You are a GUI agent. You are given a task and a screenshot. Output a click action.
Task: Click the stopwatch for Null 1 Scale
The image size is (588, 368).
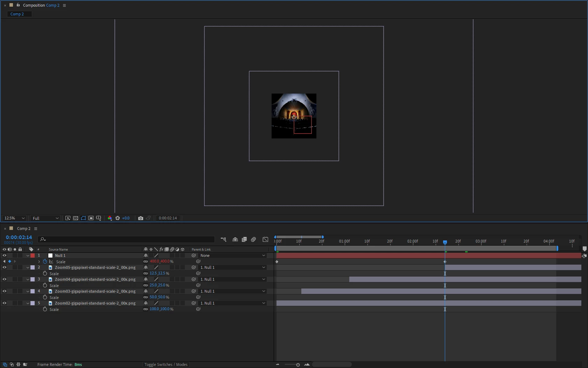pos(45,261)
